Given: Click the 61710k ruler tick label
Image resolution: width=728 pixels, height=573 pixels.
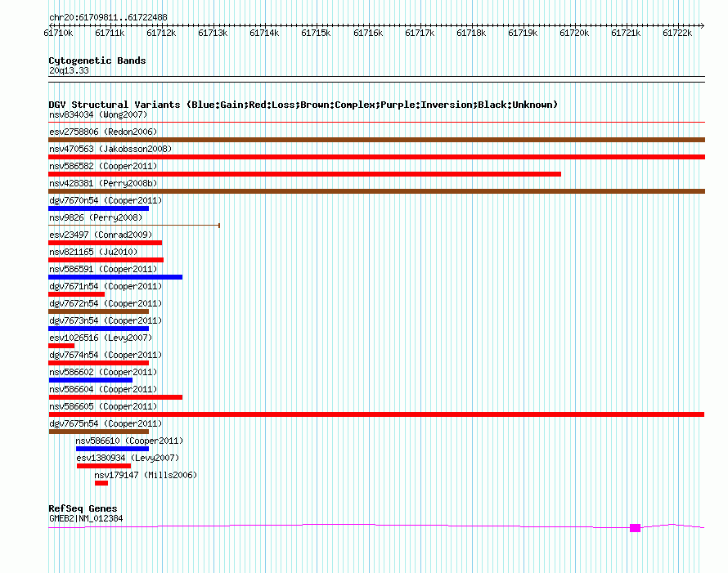Looking at the screenshot, I should [x=58, y=33].
